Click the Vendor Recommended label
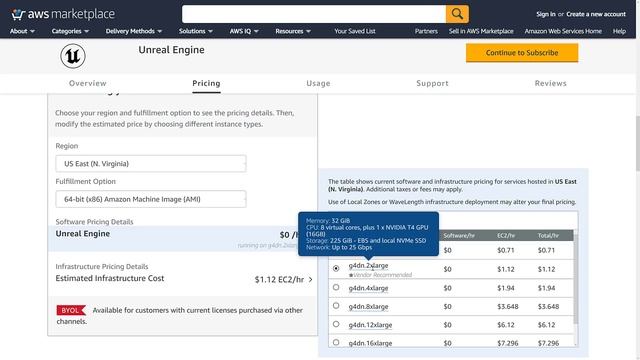The height and width of the screenshot is (360, 640). 380,275
